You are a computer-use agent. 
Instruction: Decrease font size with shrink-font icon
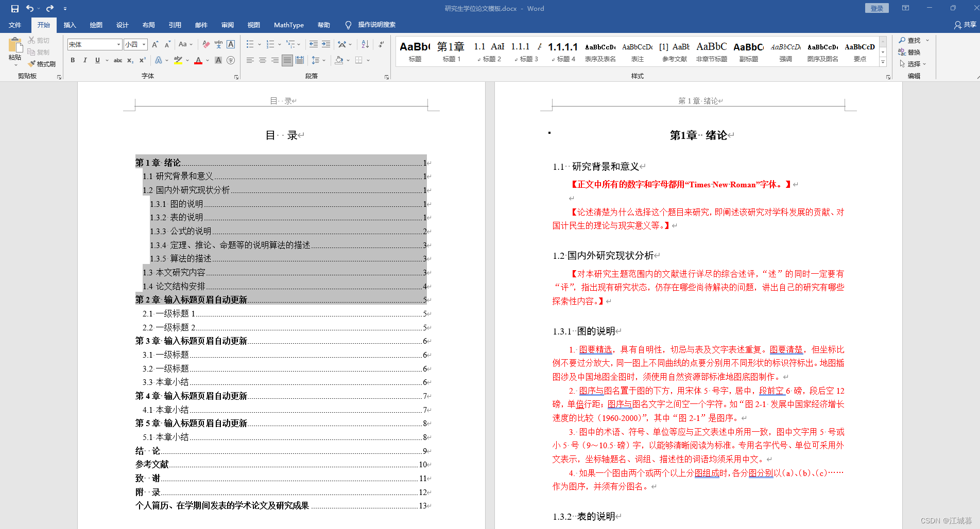167,45
